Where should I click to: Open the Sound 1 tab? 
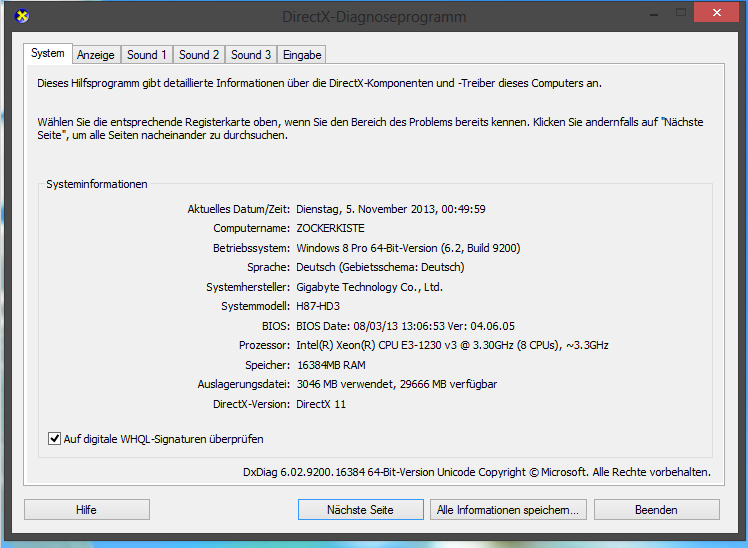pyautogui.click(x=146, y=55)
